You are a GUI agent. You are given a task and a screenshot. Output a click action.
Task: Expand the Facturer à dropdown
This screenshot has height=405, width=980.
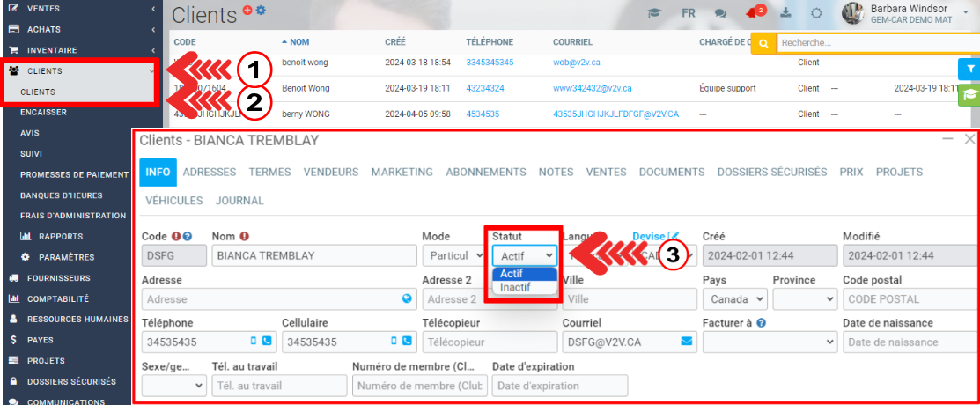pos(769,342)
